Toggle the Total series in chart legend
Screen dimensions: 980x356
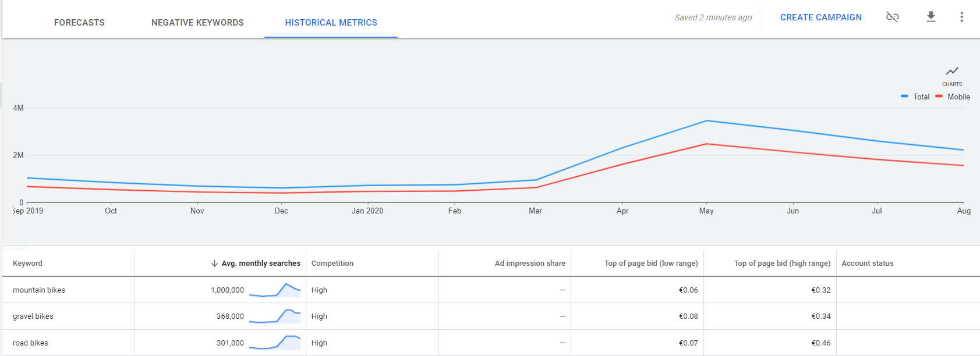click(x=915, y=97)
